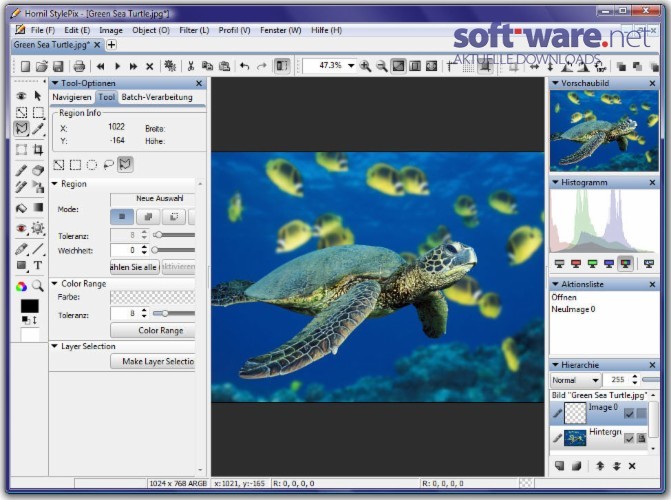Click the Neue Auswahl button

point(153,199)
